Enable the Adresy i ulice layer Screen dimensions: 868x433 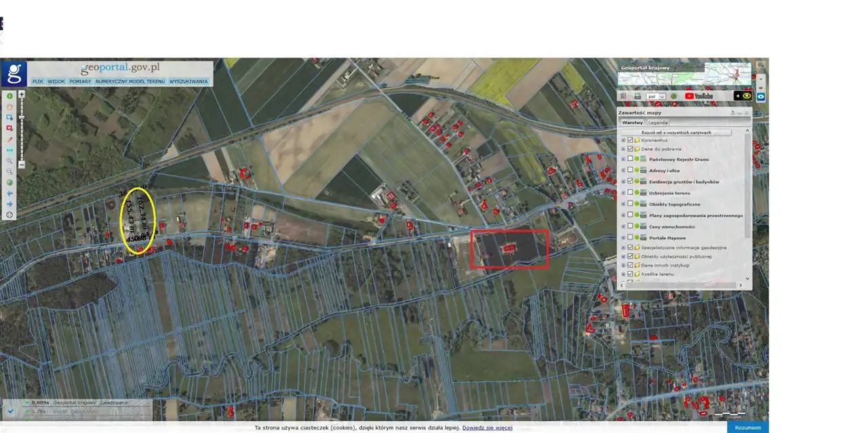point(630,171)
